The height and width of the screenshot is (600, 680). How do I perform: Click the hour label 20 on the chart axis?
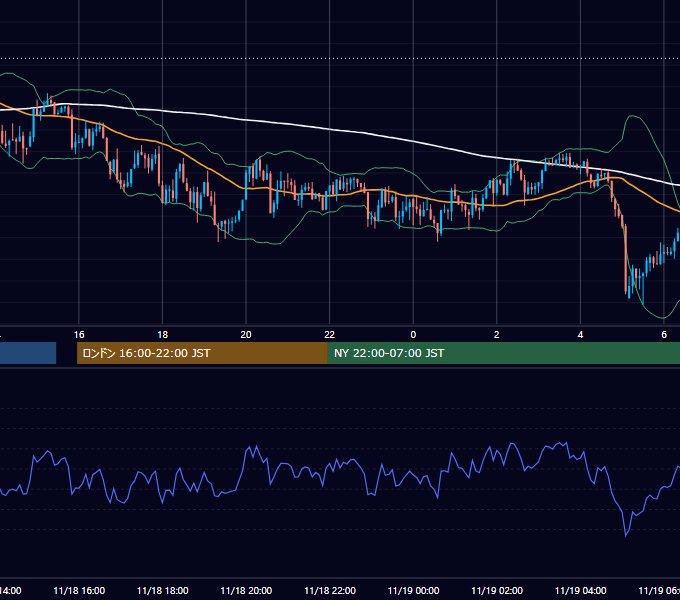[246, 335]
